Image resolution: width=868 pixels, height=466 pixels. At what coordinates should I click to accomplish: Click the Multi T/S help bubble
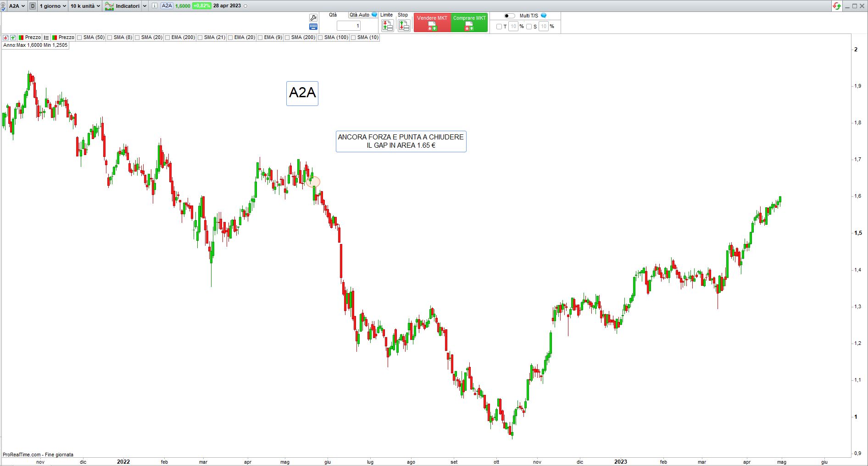544,16
